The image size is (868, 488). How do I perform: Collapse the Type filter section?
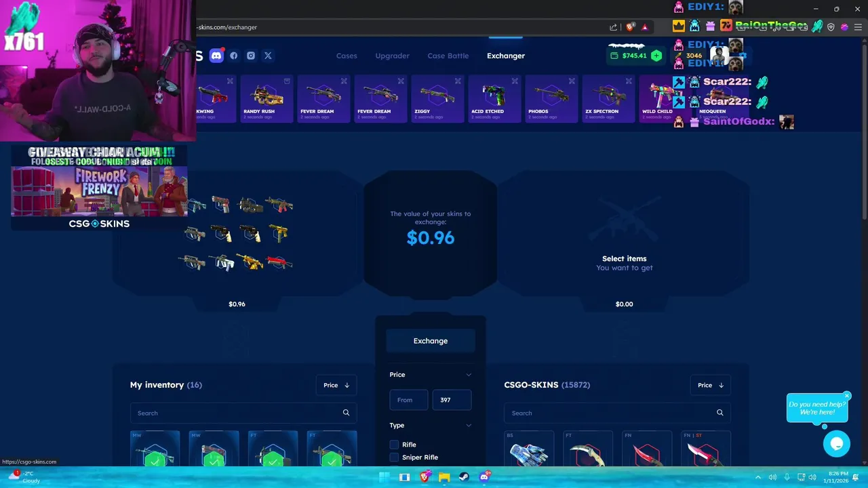point(469,426)
